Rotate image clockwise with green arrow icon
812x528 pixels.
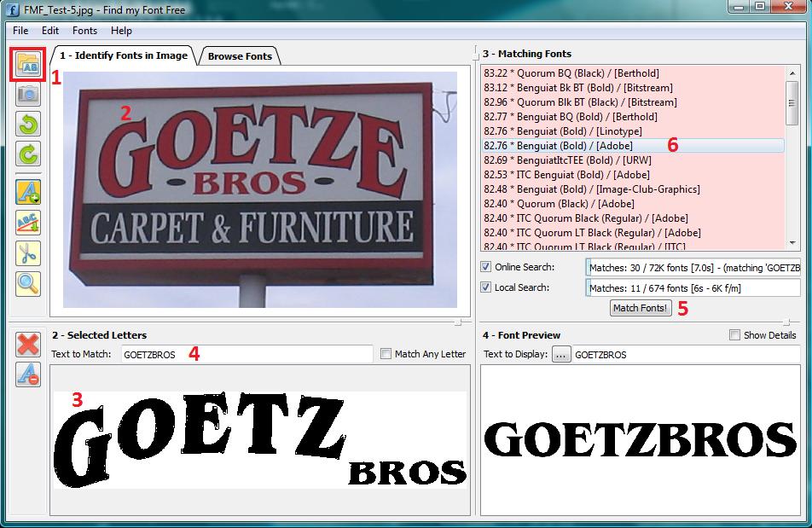28,154
